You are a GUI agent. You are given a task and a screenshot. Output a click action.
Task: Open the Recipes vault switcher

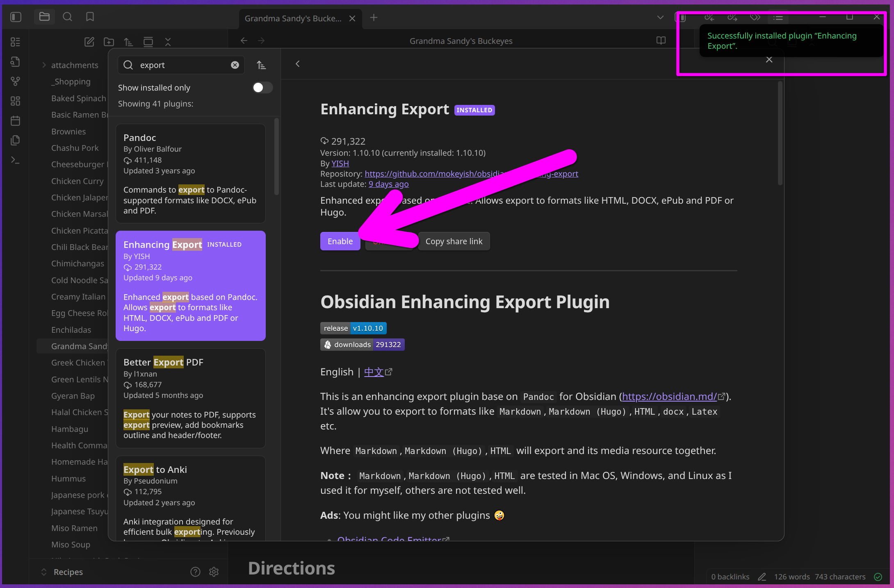pos(68,572)
